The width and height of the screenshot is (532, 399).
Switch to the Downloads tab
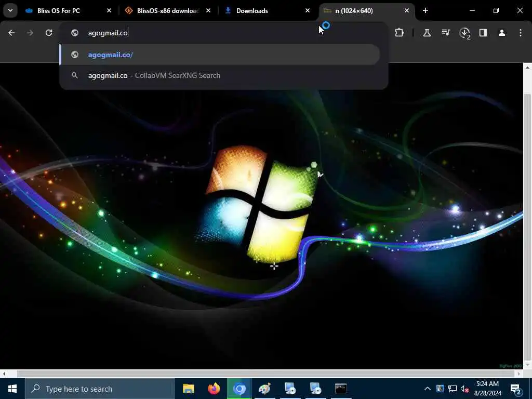click(x=267, y=10)
